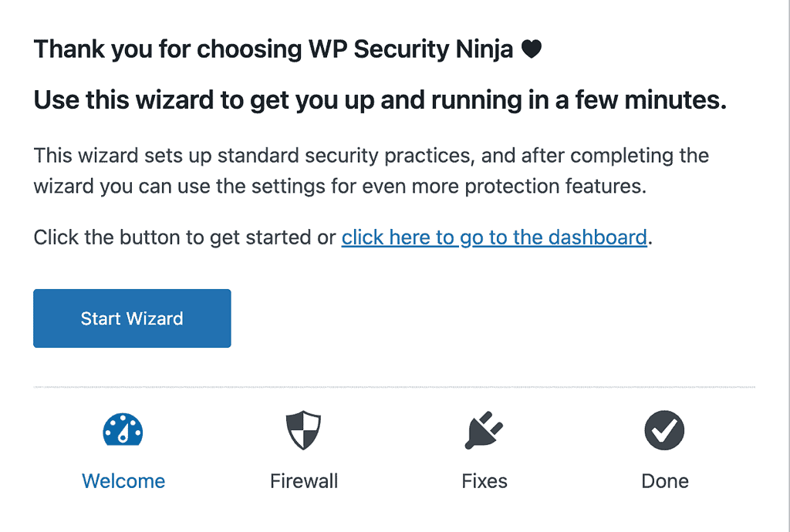Start the wizard with Start Wizard button
The width and height of the screenshot is (790, 532).
click(x=132, y=318)
